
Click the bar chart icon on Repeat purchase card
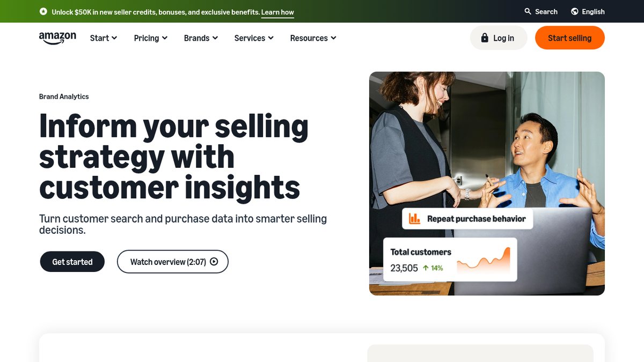414,218
